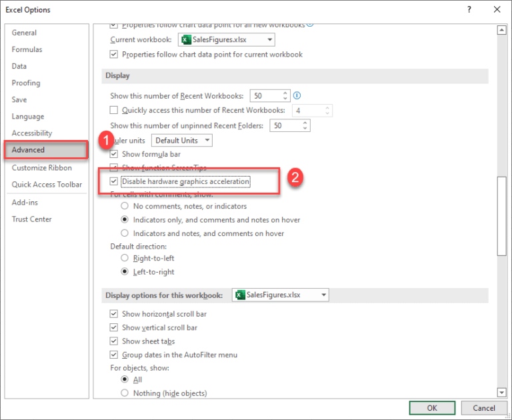Toggle Disable hardware graphics acceleration checkbox
The height and width of the screenshot is (420, 512).
pyautogui.click(x=113, y=181)
